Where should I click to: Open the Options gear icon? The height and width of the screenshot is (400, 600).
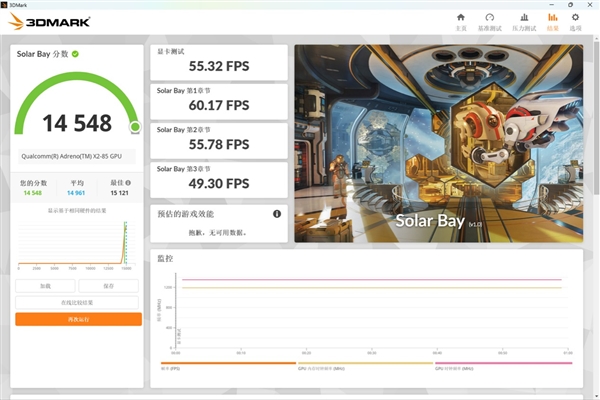pos(575,17)
